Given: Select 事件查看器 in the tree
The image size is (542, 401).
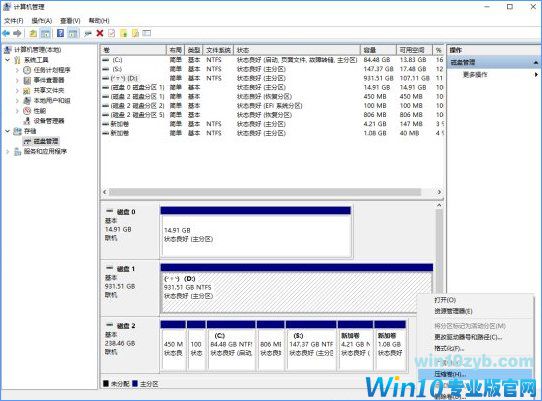Looking at the screenshot, I should click(x=49, y=80).
